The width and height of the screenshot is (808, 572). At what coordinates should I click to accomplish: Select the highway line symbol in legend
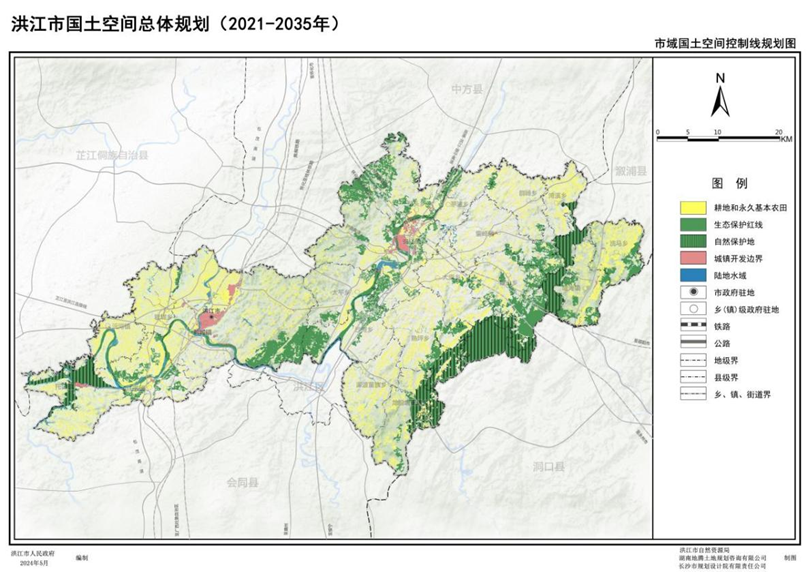click(x=691, y=343)
